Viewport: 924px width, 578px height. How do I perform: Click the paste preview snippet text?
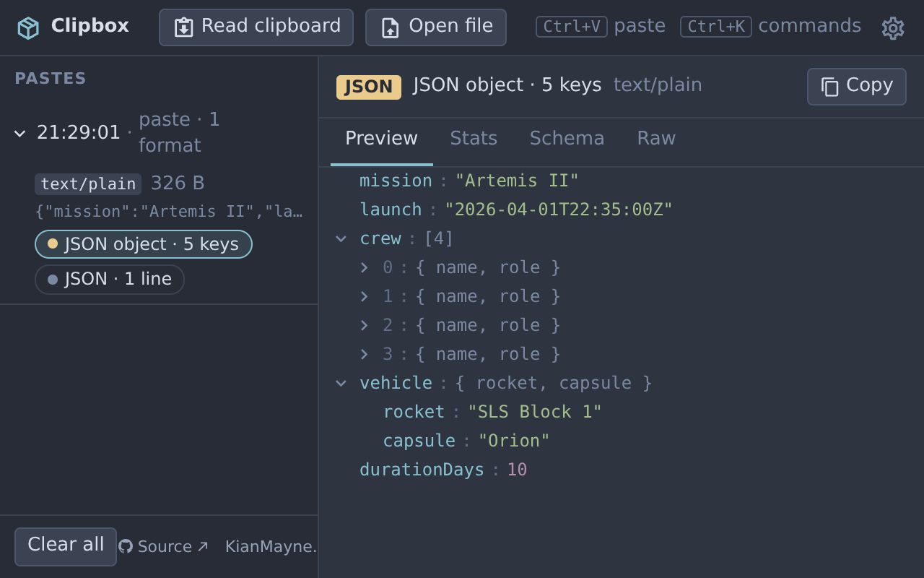click(x=169, y=212)
